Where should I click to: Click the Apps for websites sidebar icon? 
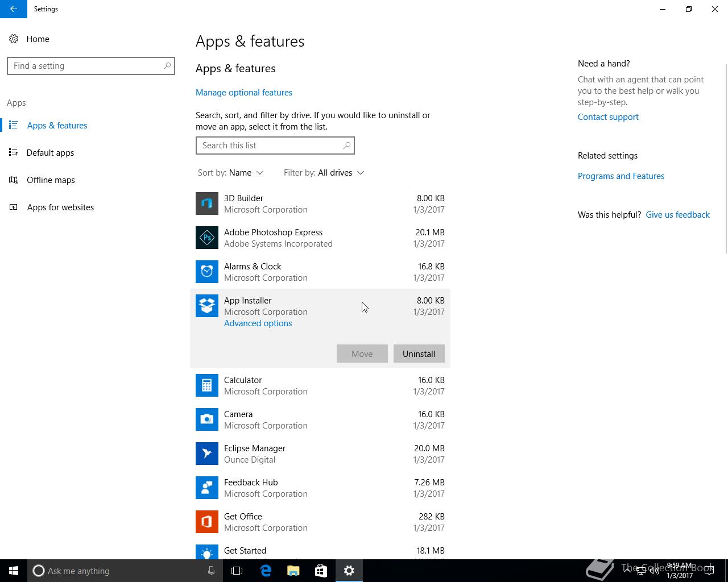14,207
